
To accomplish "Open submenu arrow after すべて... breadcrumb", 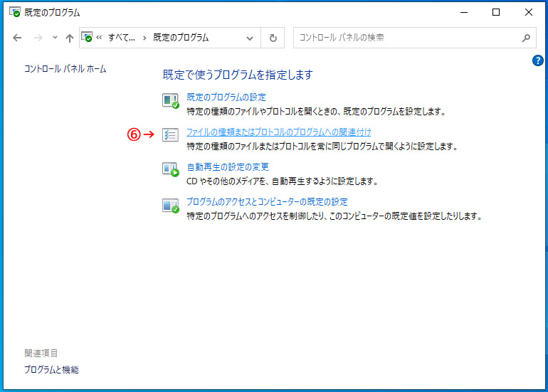I will point(144,38).
